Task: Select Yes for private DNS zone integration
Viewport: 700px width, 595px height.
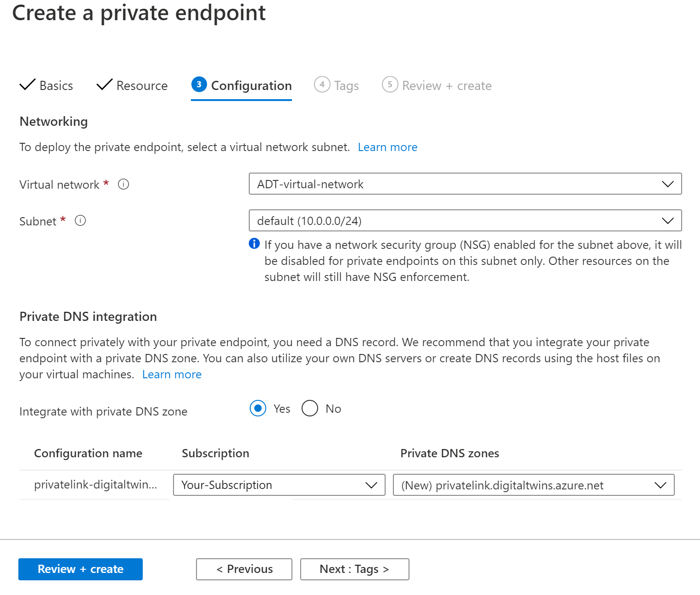Action: point(258,408)
